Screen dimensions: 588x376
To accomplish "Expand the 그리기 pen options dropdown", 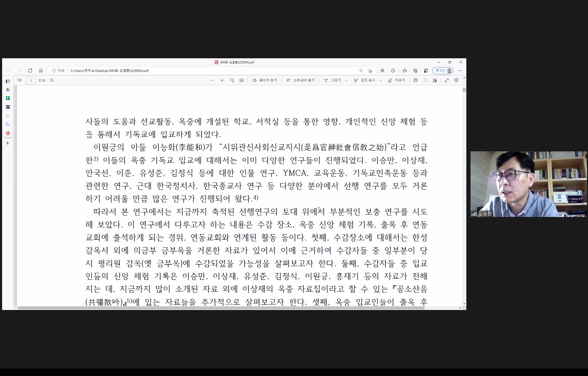I will [x=346, y=80].
